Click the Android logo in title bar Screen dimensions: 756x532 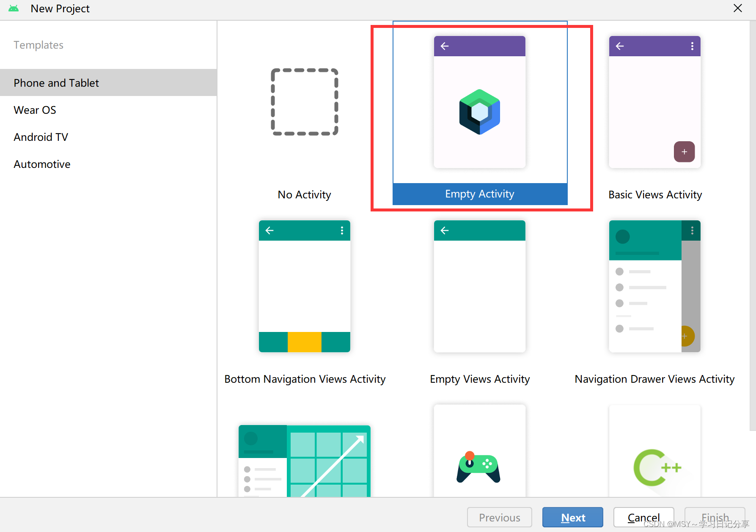click(14, 8)
